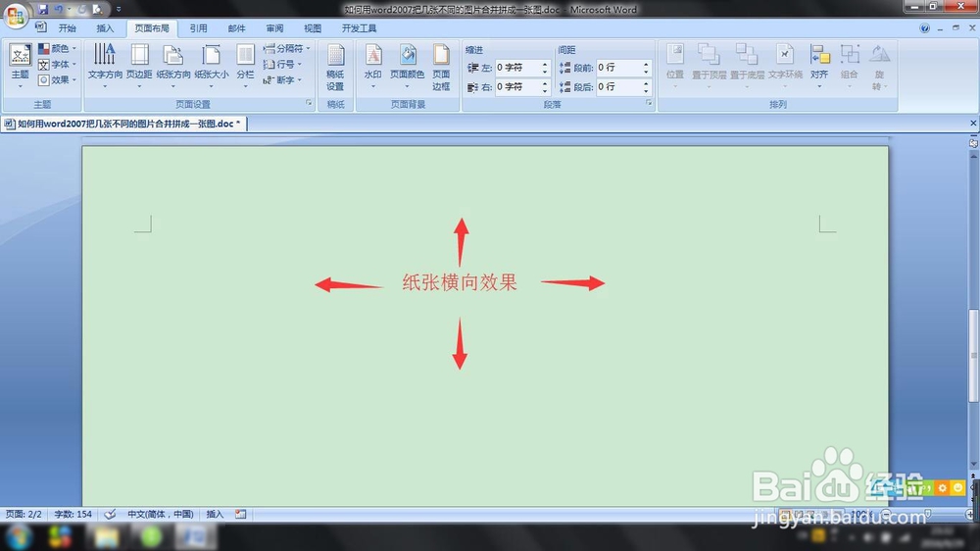Select the 页面布局 ribbon tab

tap(152, 28)
